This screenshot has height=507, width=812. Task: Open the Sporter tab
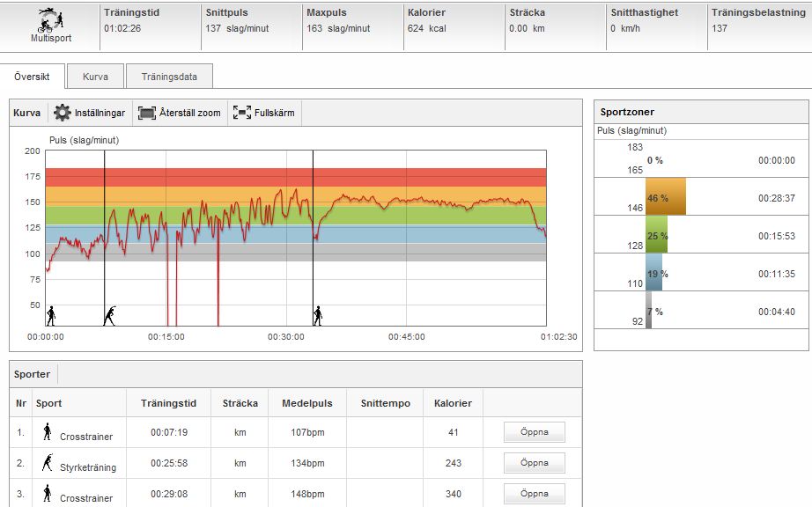tap(33, 374)
